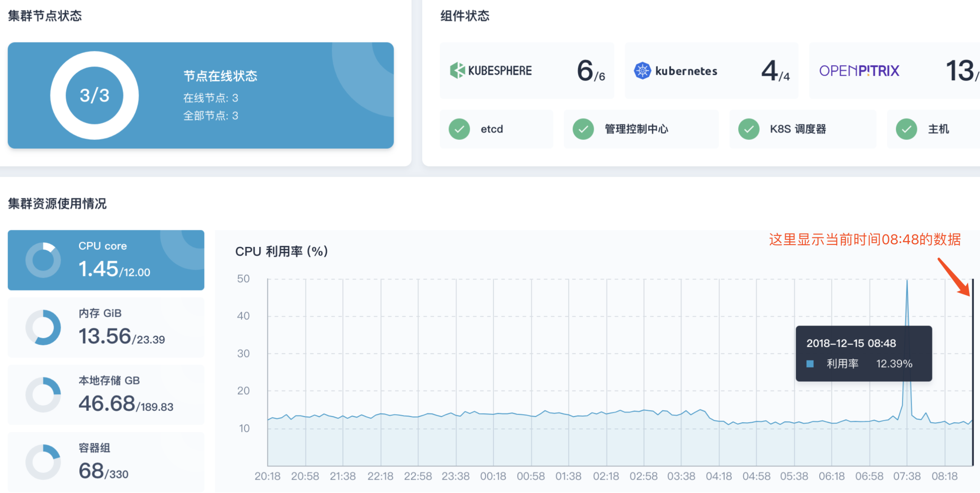Click the CPU core donut chart icon

[x=43, y=260]
